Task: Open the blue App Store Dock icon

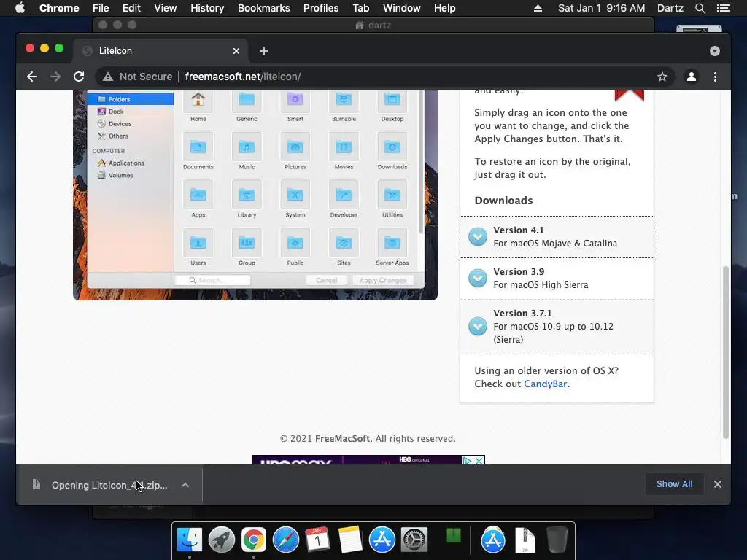Action: (x=382, y=540)
